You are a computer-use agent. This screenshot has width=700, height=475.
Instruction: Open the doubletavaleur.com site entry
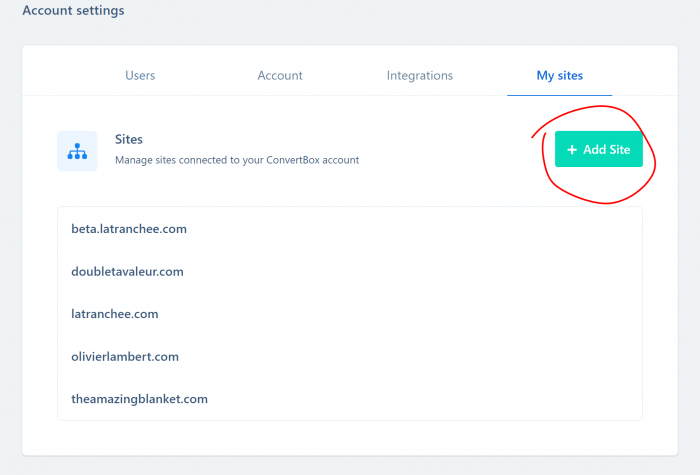click(127, 271)
